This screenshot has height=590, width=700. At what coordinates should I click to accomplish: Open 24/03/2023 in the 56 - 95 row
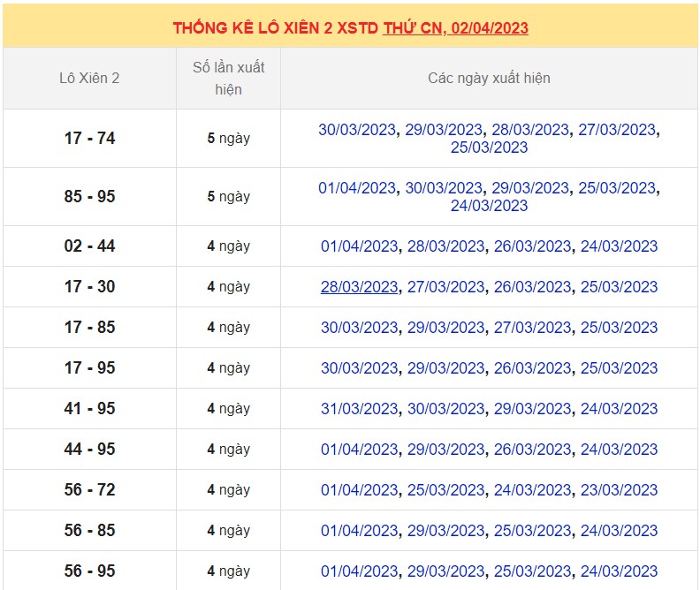619,571
